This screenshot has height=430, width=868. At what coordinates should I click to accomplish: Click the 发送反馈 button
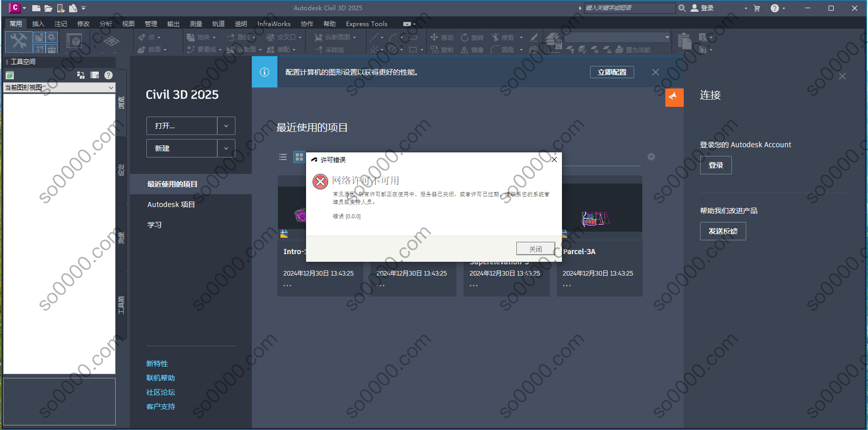tap(723, 231)
